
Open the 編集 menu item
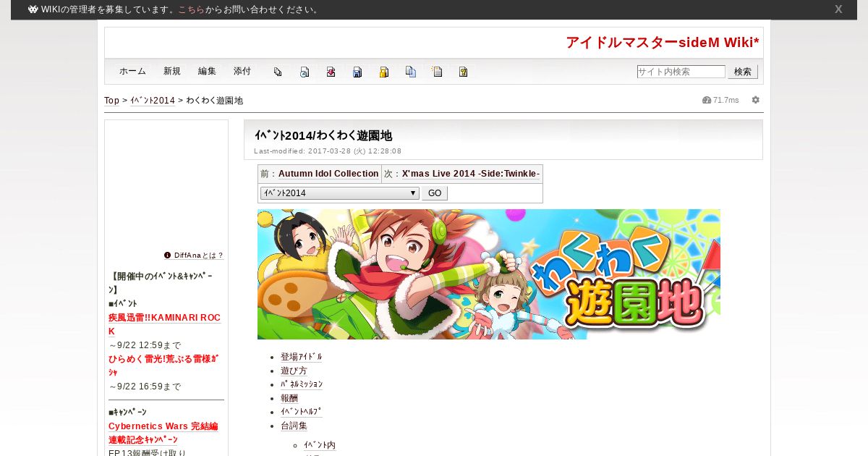click(207, 71)
